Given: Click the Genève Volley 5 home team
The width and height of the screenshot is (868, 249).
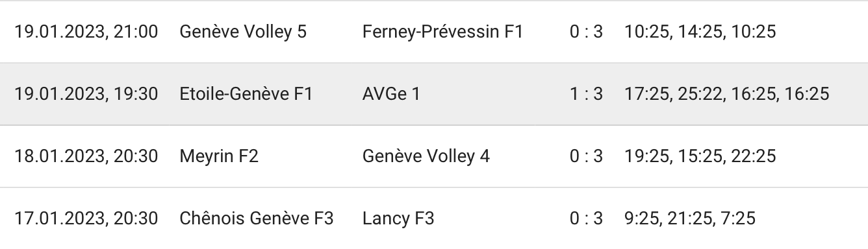Looking at the screenshot, I should [x=243, y=31].
